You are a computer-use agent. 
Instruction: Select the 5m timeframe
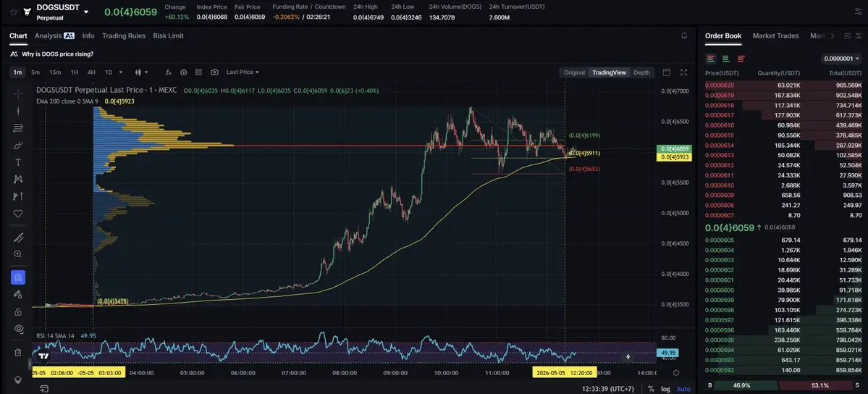35,72
